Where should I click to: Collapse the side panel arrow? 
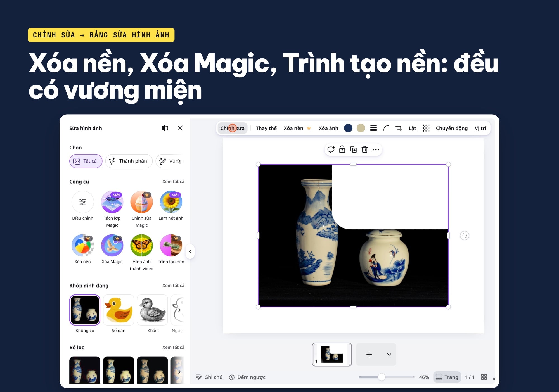click(190, 251)
